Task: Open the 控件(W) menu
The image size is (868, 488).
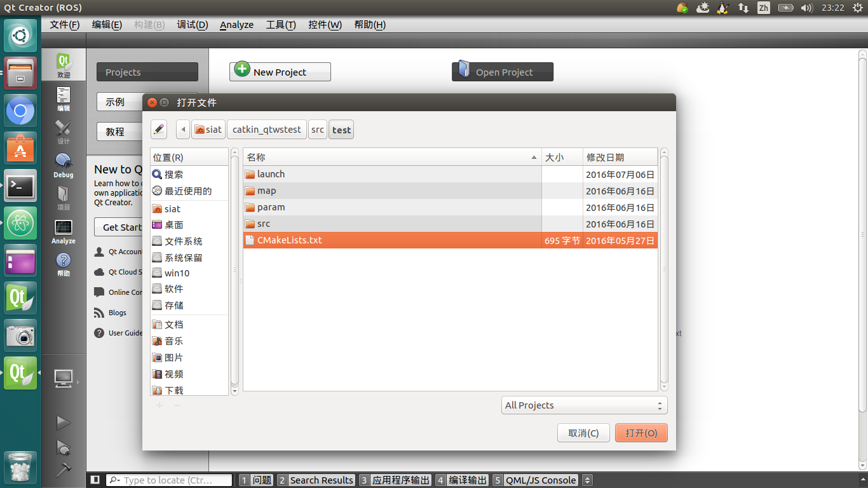Action: point(325,25)
